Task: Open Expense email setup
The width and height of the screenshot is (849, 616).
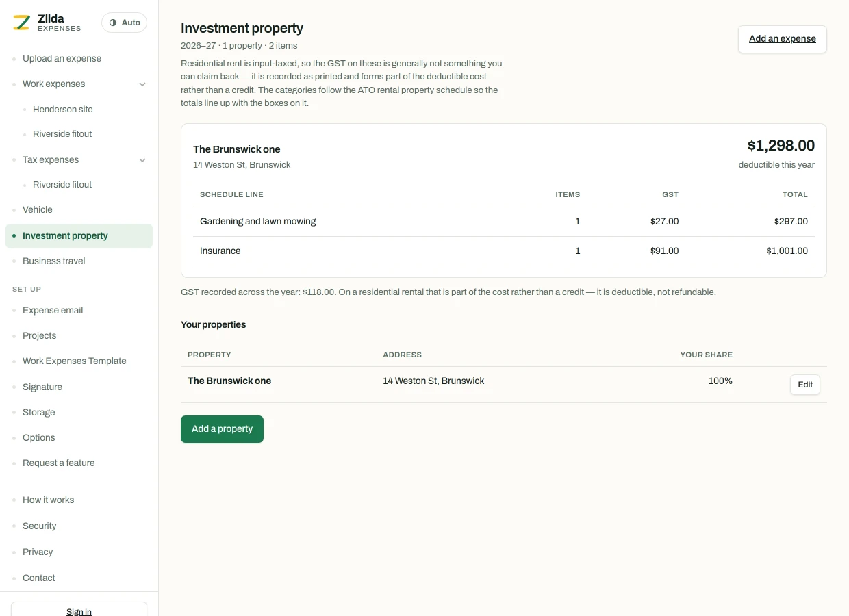Action: 53,310
